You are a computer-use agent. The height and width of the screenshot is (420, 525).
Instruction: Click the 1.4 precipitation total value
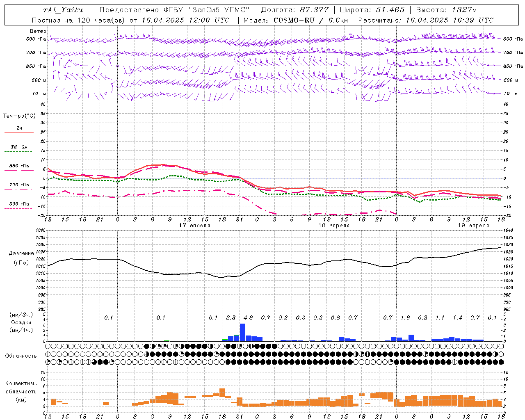(x=458, y=317)
